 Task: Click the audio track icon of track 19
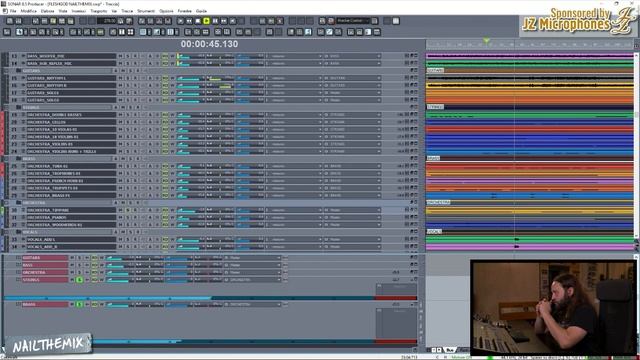(x=23, y=115)
